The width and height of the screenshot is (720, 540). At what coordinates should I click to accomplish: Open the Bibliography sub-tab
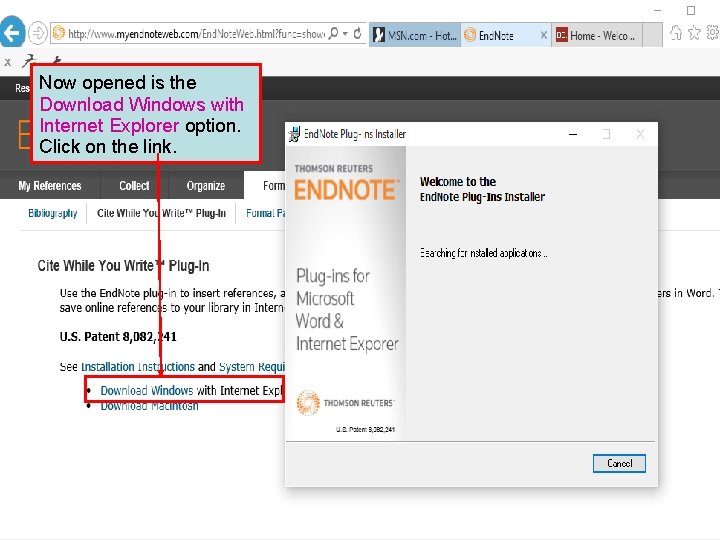tap(53, 213)
